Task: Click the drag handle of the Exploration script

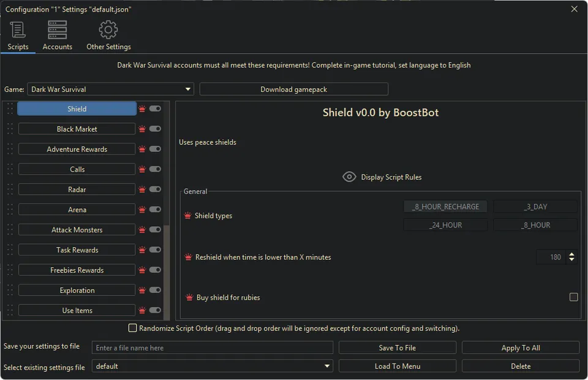Action: pyautogui.click(x=10, y=291)
